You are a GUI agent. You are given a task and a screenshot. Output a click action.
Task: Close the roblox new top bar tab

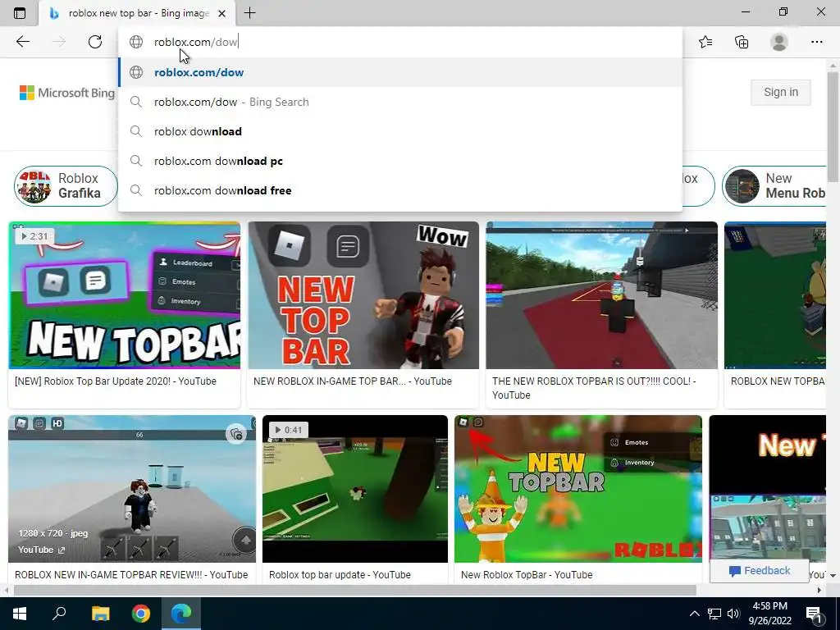click(x=221, y=13)
